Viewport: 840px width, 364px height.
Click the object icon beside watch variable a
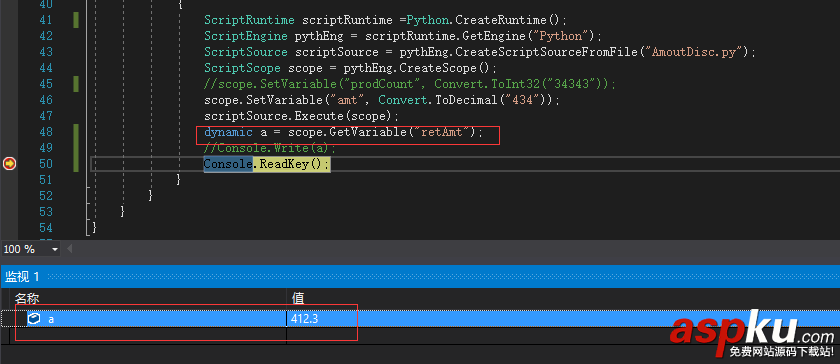click(34, 319)
